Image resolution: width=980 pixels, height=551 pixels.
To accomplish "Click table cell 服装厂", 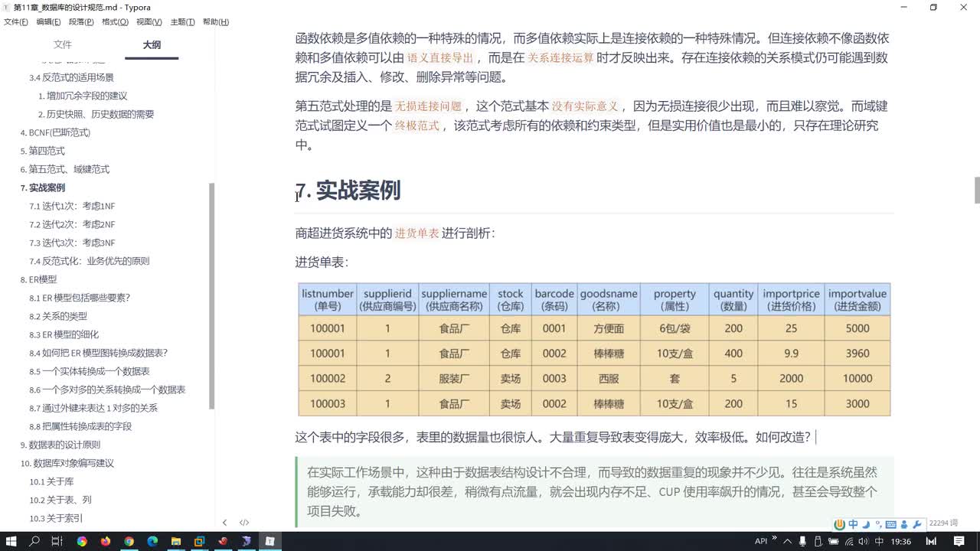I will coord(454,379).
